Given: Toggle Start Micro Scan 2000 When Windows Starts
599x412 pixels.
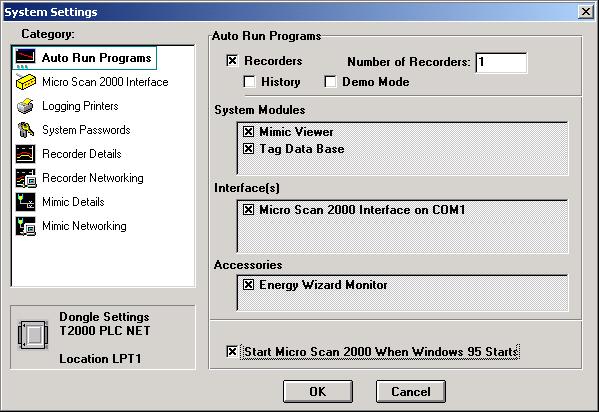Looking at the screenshot, I should coord(232,351).
